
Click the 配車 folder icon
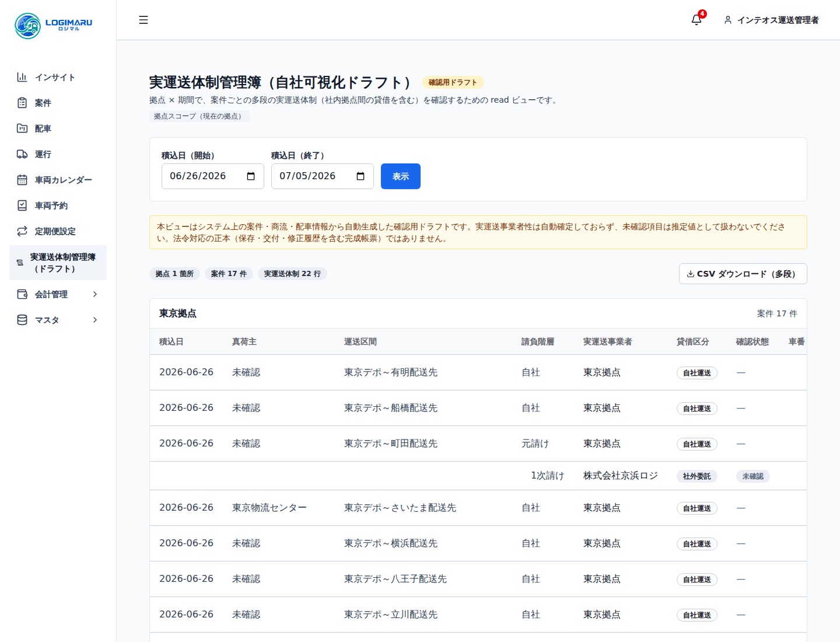pyautogui.click(x=22, y=128)
